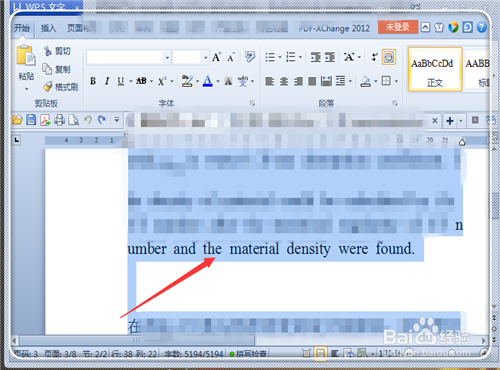500x370 pixels.
Task: Click the horizontal scrollbar thumb
Action: tap(137, 340)
